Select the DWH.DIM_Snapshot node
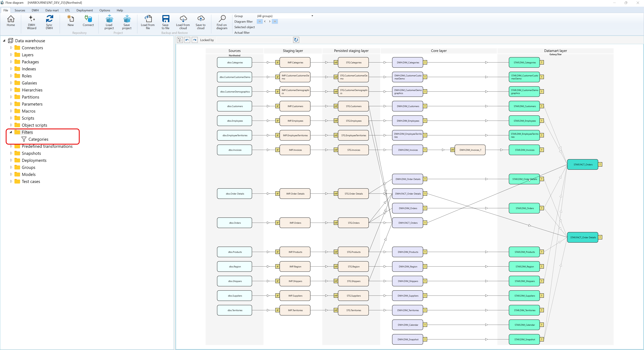Screen dimensions: 644x350 tap(408, 339)
